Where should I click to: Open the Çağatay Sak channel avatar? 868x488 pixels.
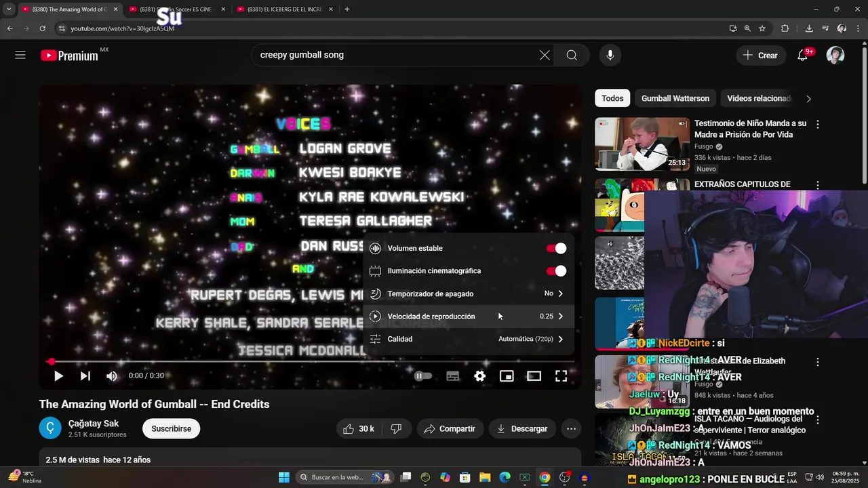coord(50,428)
